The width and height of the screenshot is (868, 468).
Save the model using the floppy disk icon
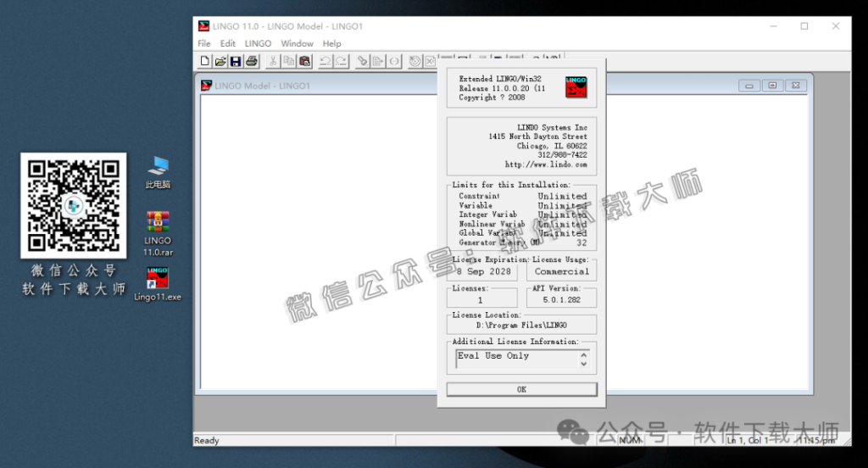point(235,61)
